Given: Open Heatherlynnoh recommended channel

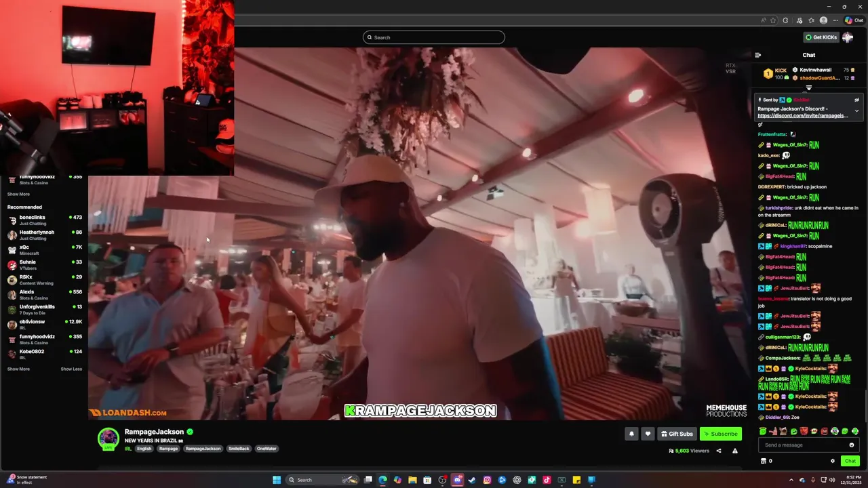Looking at the screenshot, I should tap(44, 235).
